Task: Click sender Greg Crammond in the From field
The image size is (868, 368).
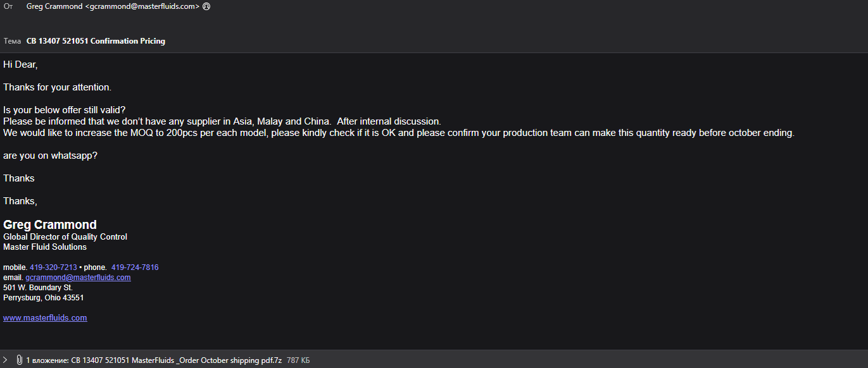Action: click(x=113, y=6)
